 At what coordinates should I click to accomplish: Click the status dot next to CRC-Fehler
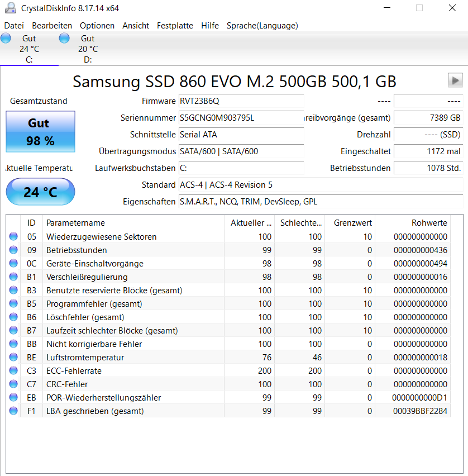tap(13, 384)
